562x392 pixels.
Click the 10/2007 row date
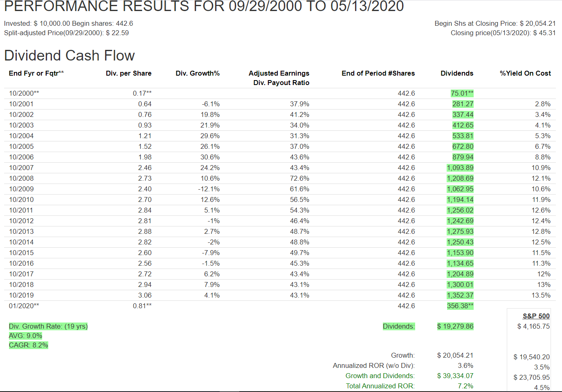pos(21,168)
